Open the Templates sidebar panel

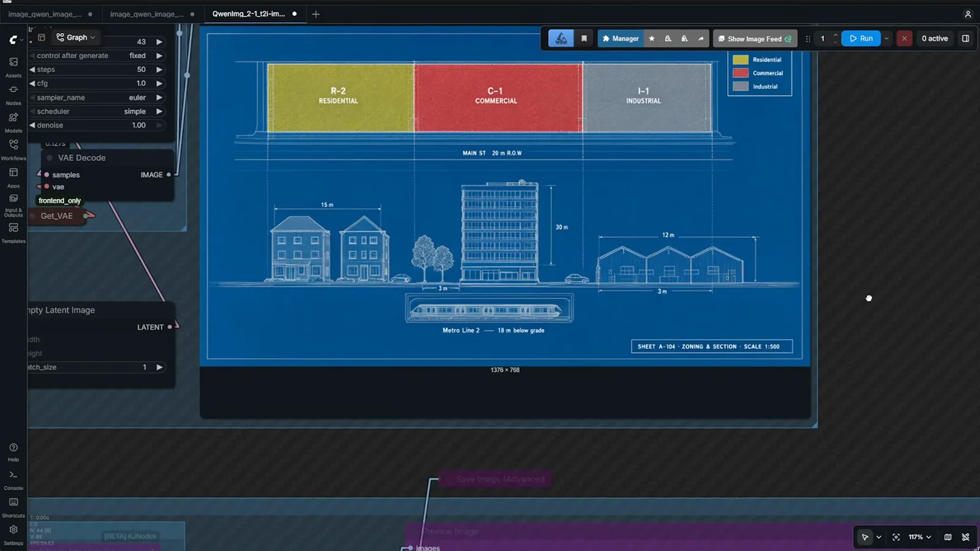point(13,233)
